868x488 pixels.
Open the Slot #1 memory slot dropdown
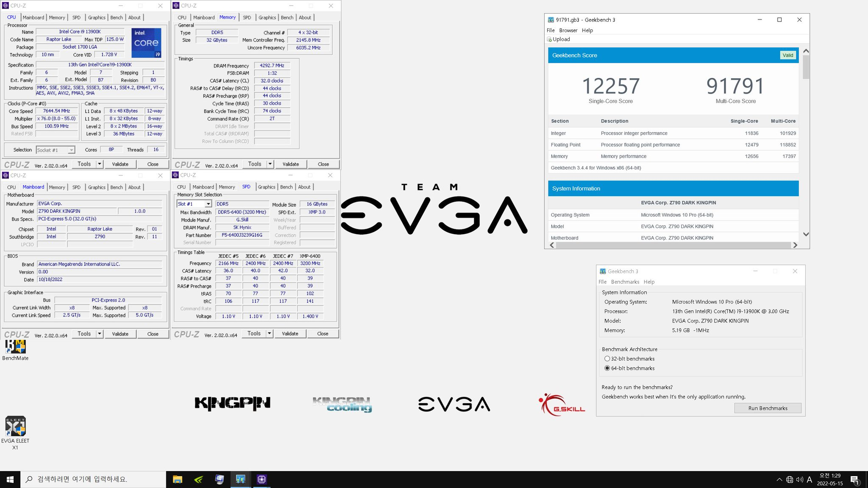[x=194, y=204]
